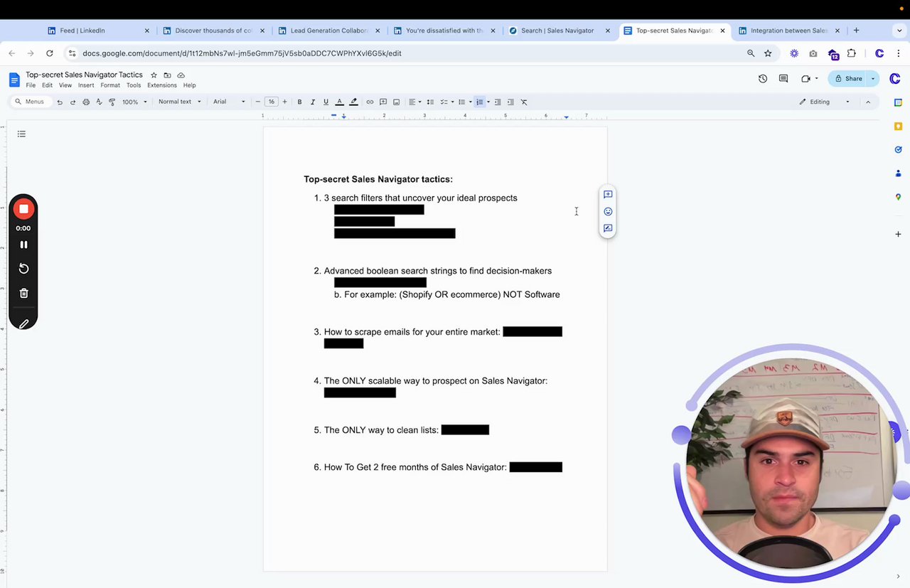910x588 pixels.
Task: Bookmark this page with the address bar star
Action: point(768,53)
